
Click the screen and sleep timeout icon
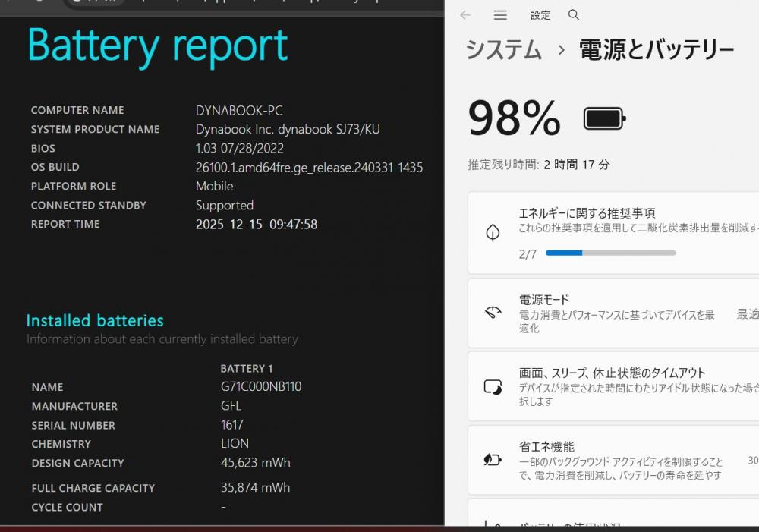tap(493, 387)
